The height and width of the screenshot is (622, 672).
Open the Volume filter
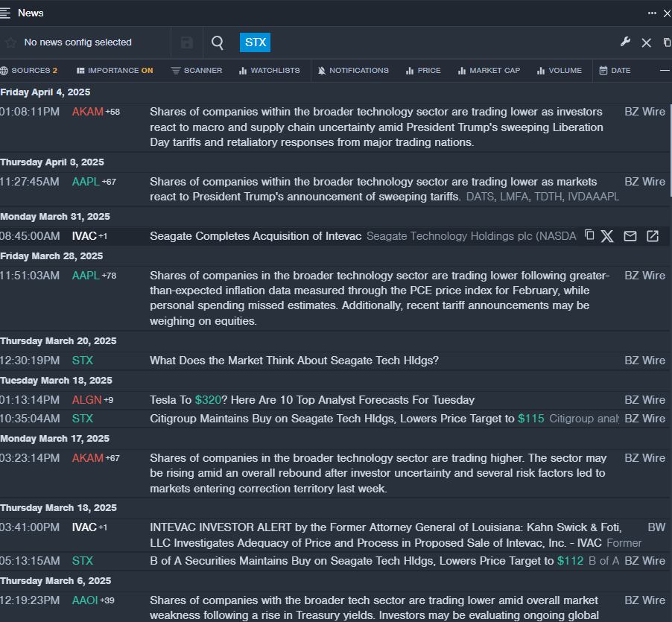(x=560, y=71)
